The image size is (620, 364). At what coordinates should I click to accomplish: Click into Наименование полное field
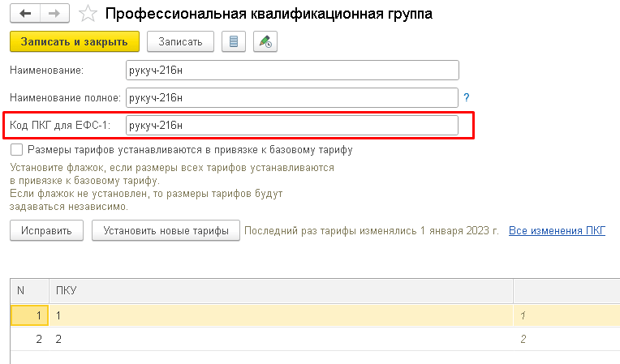[292, 98]
